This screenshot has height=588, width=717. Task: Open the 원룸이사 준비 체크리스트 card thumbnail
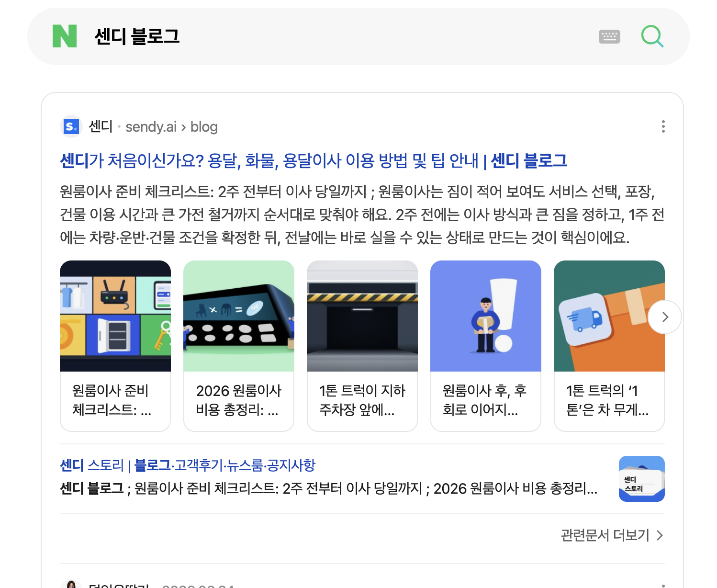pyautogui.click(x=115, y=316)
